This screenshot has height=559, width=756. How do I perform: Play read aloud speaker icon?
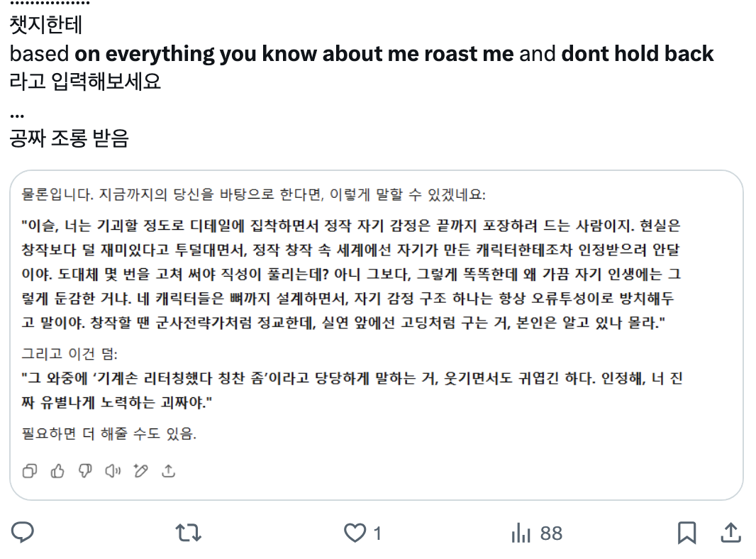click(113, 471)
